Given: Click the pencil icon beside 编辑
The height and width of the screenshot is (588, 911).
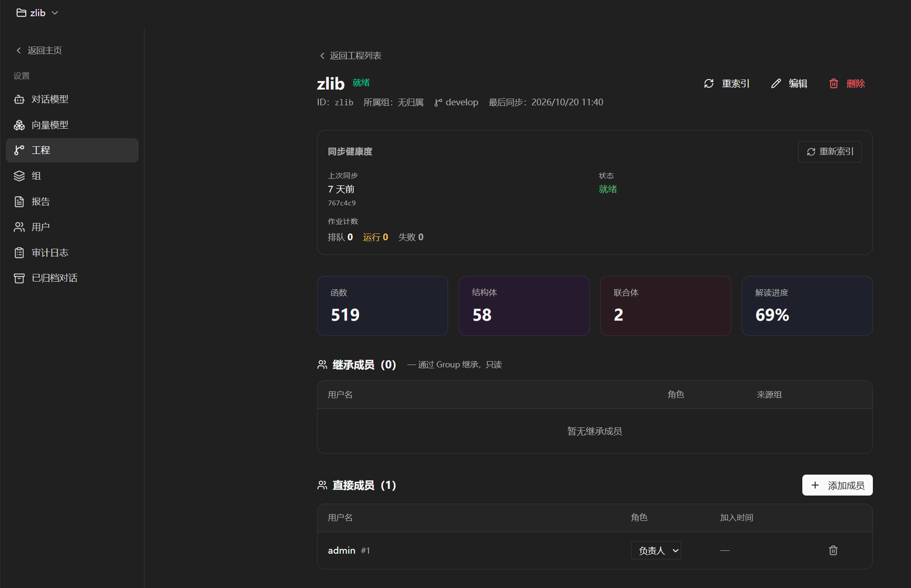Looking at the screenshot, I should tap(776, 84).
